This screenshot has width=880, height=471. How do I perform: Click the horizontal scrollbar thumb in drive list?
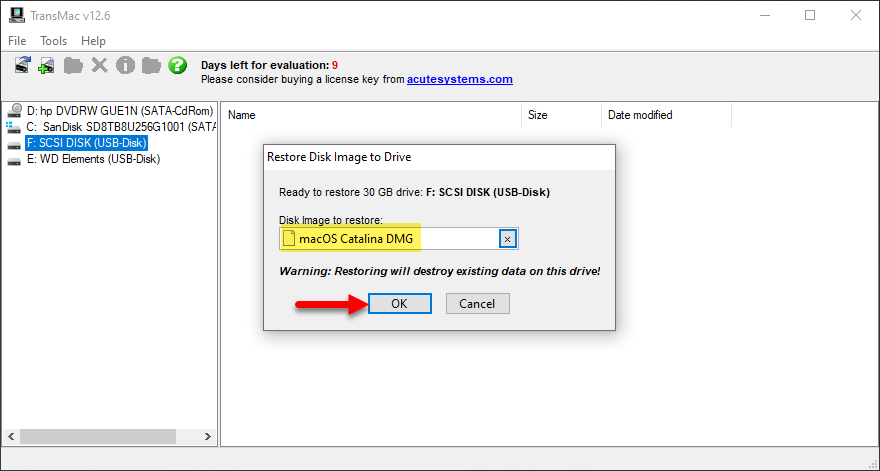[x=98, y=436]
